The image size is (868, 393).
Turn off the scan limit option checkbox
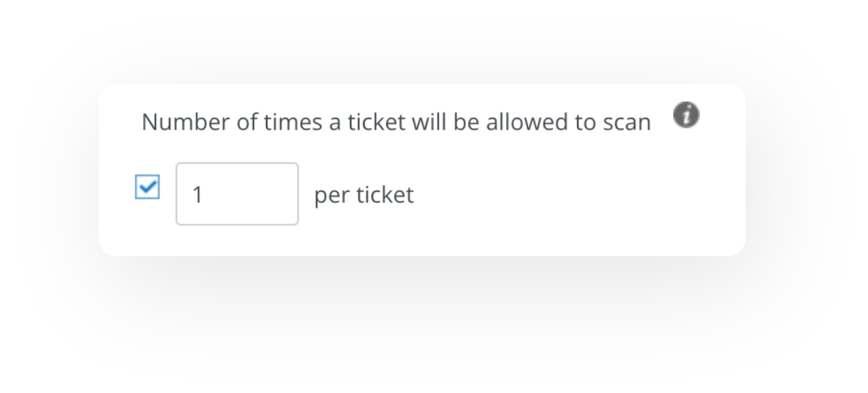[147, 187]
